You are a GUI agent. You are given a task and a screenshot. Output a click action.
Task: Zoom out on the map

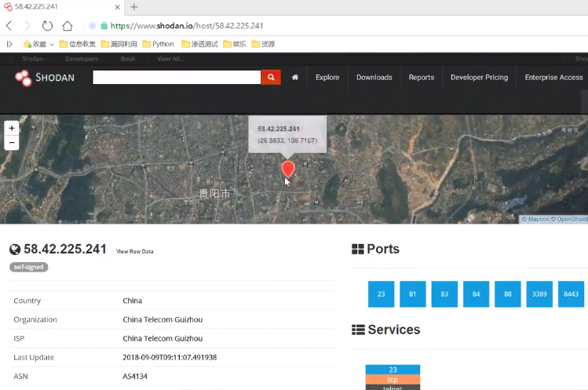[x=12, y=143]
